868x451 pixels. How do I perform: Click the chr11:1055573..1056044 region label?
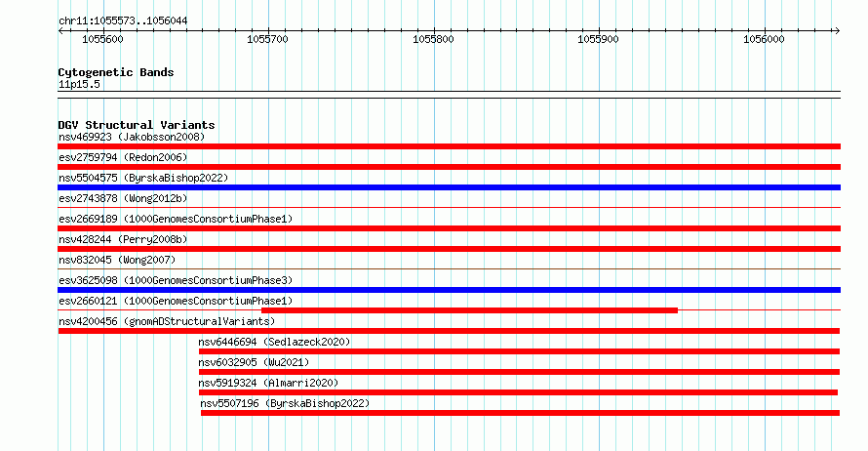(x=123, y=21)
